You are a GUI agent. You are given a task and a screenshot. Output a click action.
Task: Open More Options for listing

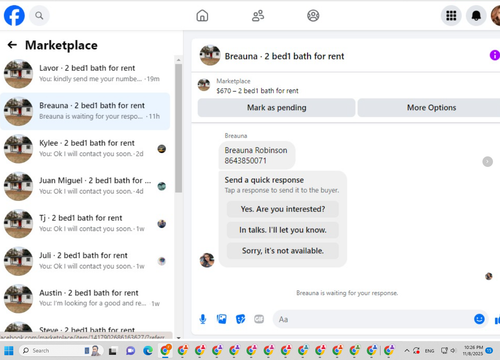[431, 108]
